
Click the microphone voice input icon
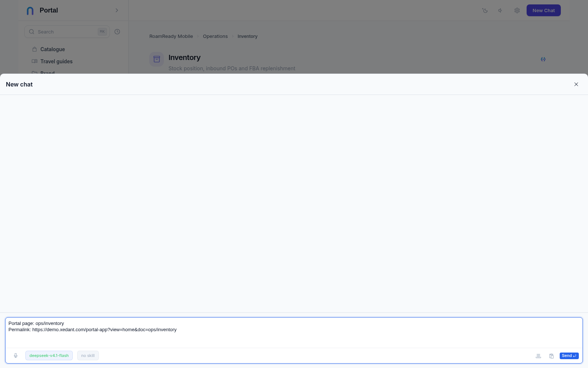[x=16, y=355]
